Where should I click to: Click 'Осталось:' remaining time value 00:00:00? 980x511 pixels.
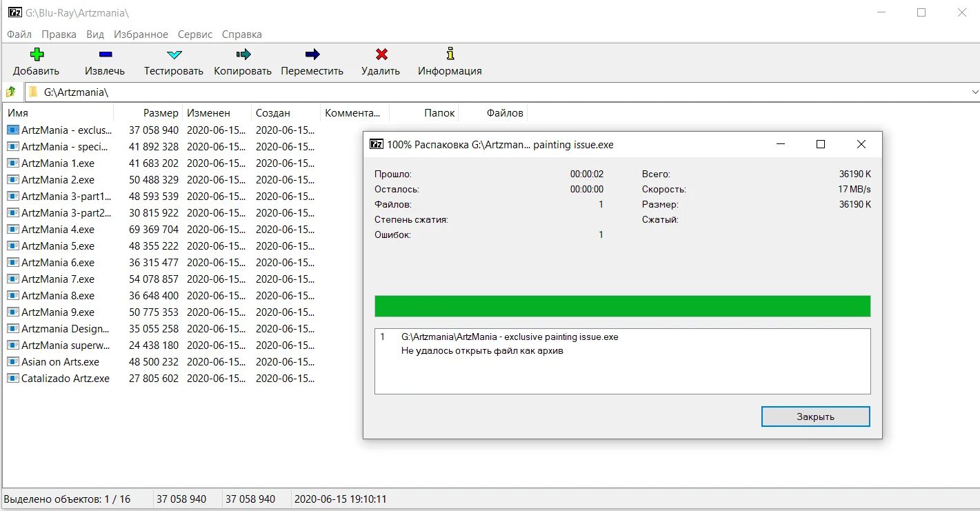tap(586, 189)
